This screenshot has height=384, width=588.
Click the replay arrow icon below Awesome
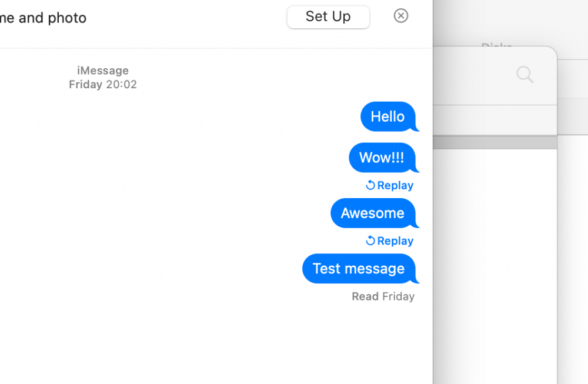pos(370,241)
